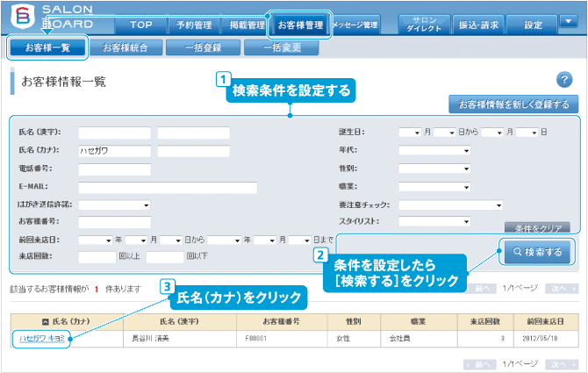
Task: Click お客様情報を新しく登録する button
Action: [513, 104]
